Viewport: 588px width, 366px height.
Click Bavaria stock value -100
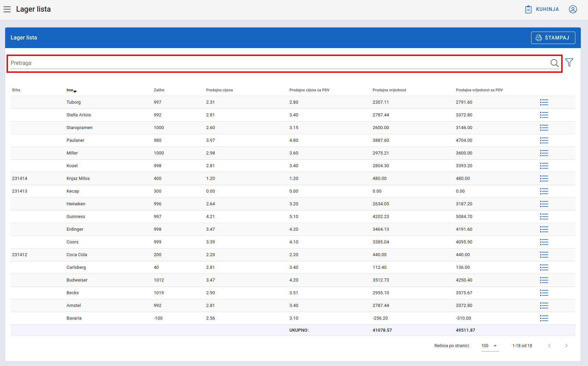158,318
